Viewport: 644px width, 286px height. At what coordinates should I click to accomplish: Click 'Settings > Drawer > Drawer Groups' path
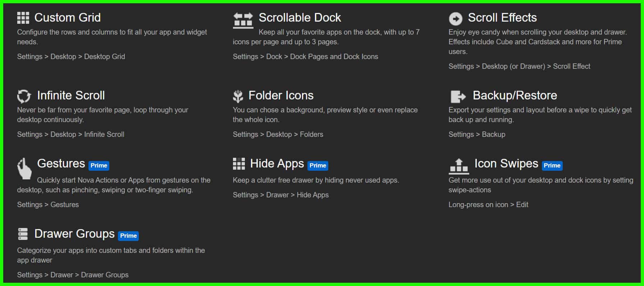click(73, 275)
